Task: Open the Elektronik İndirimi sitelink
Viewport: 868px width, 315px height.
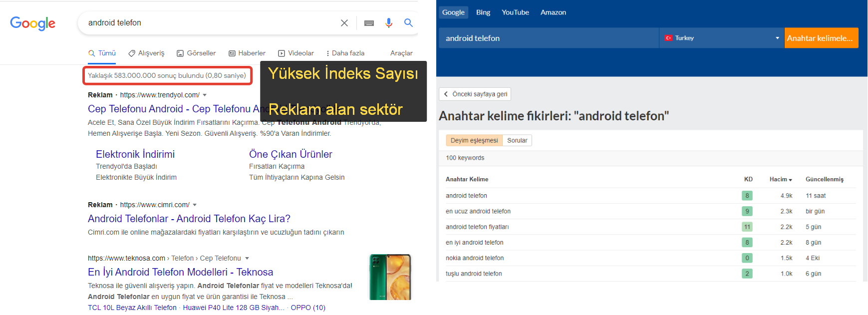Action: click(x=135, y=154)
